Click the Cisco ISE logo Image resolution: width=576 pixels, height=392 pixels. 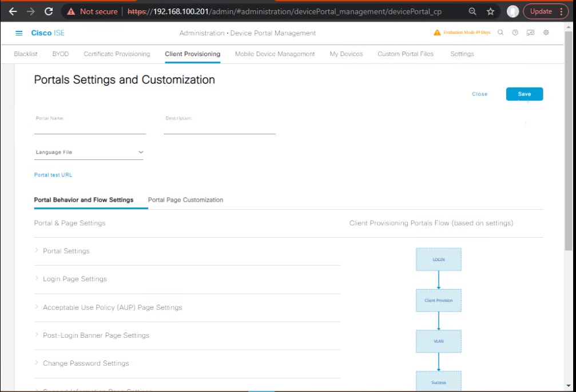pyautogui.click(x=47, y=33)
